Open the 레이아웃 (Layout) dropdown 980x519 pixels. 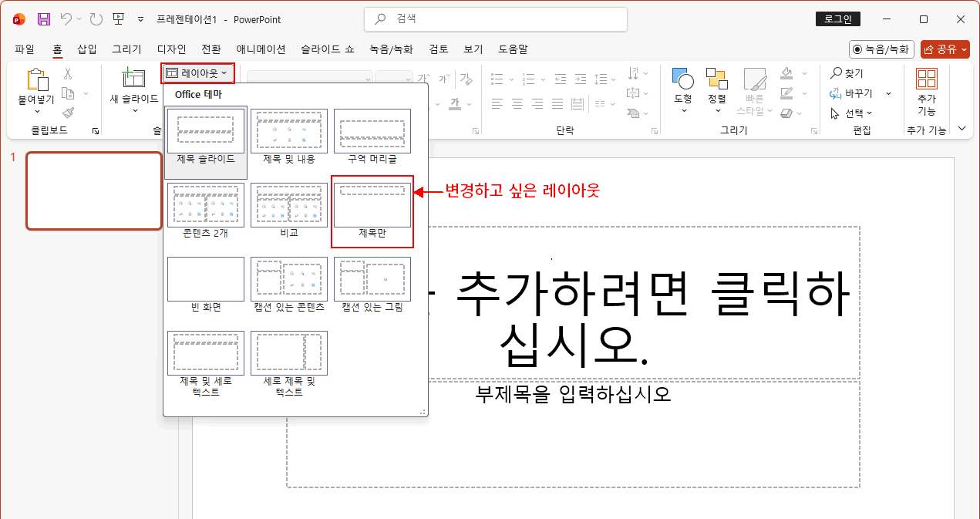[197, 72]
